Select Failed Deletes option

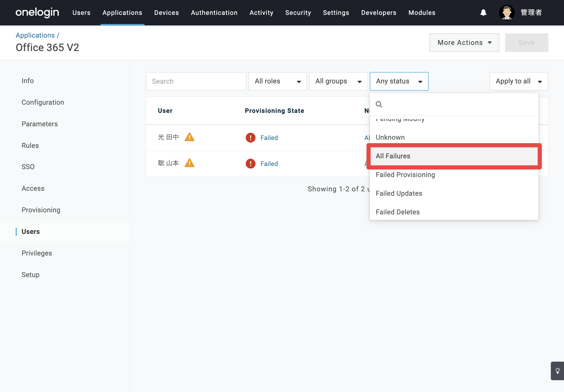(454, 212)
